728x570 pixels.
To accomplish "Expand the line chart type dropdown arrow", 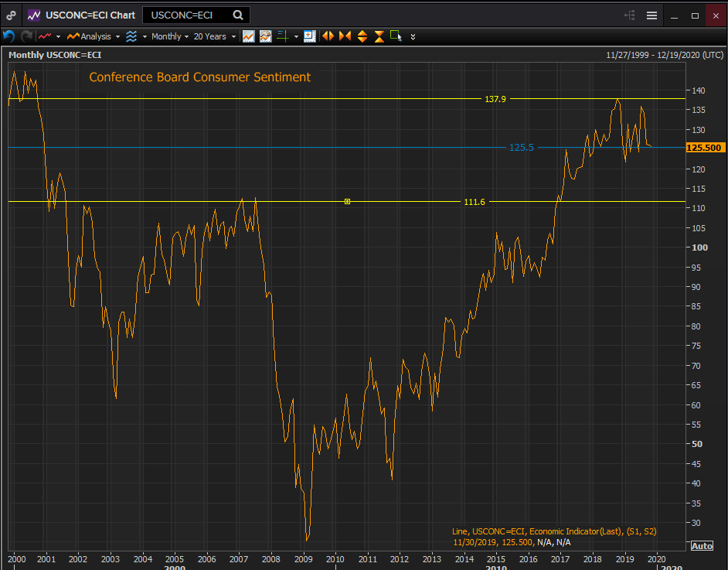I will point(59,36).
